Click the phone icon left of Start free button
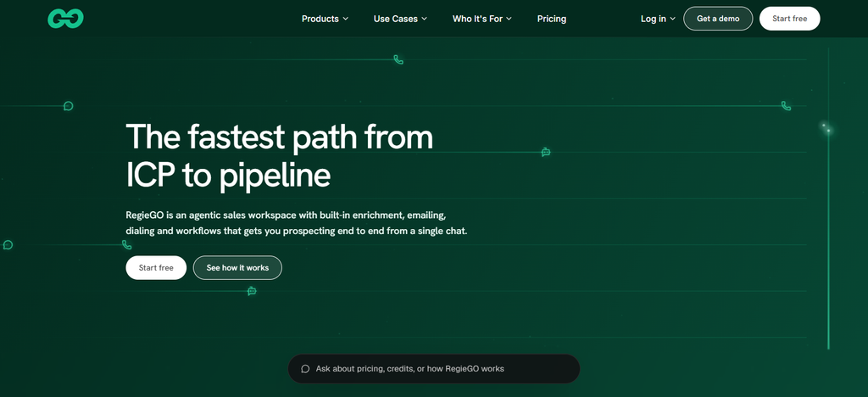 click(127, 245)
